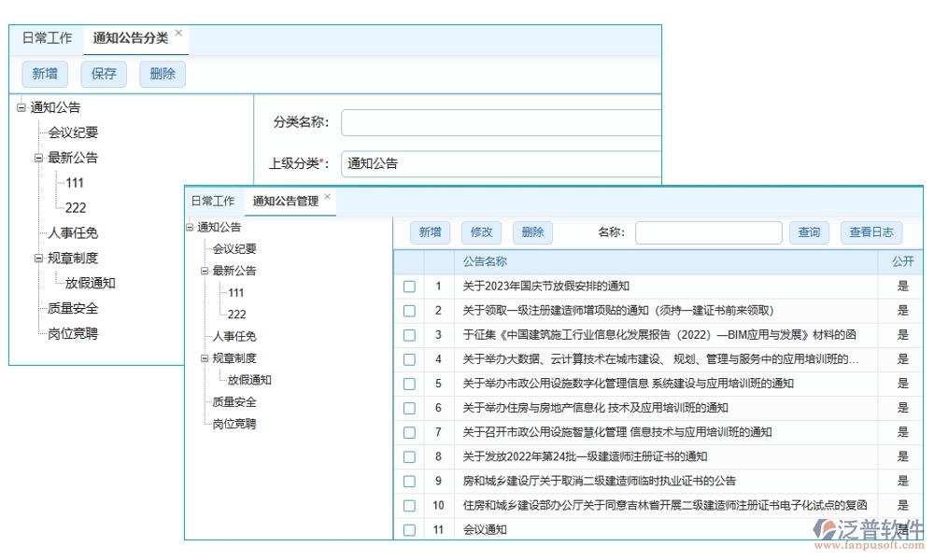Click 新增 in the 通知公告管理 toolbar
This screenshot has width=934, height=560.
click(430, 232)
